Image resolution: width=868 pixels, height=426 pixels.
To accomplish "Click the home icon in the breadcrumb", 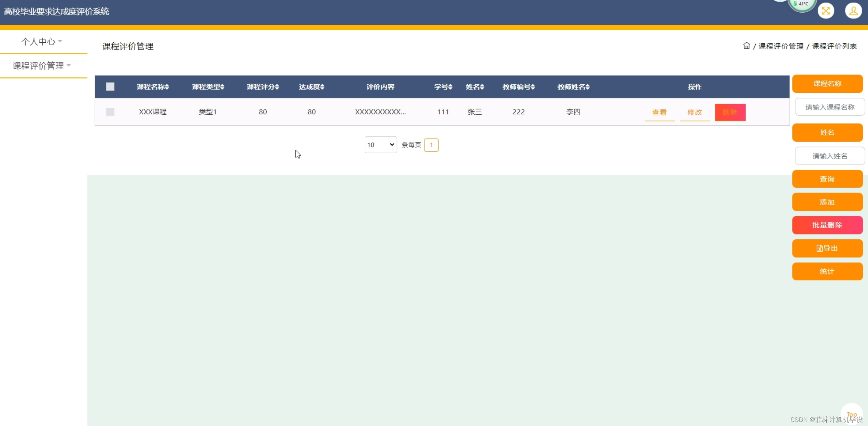I will (x=746, y=46).
